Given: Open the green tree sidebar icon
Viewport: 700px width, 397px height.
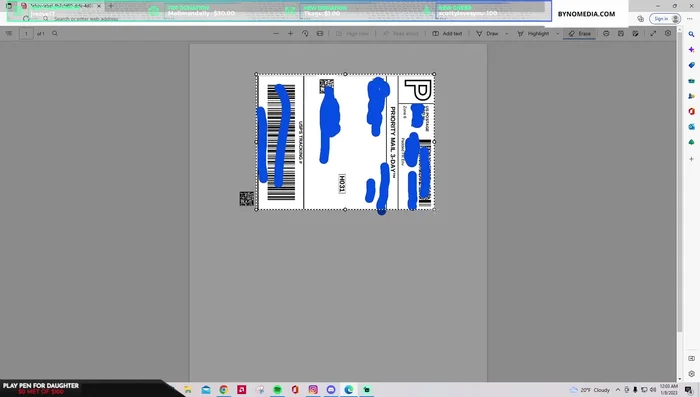Looking at the screenshot, I should point(692,142).
